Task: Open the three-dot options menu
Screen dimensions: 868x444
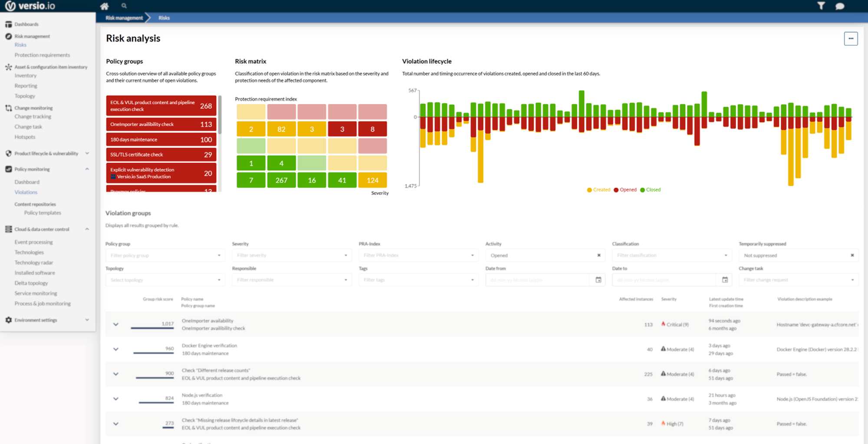Action: coord(850,39)
